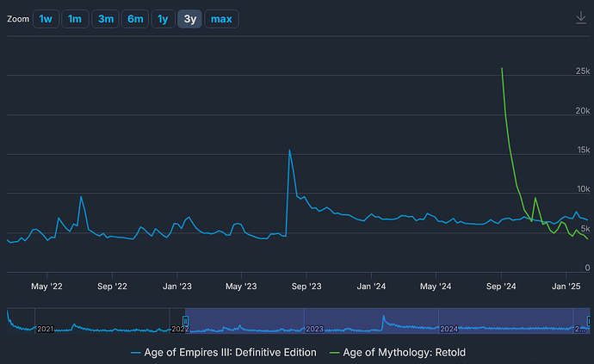Set zoom range to max

[x=221, y=19]
